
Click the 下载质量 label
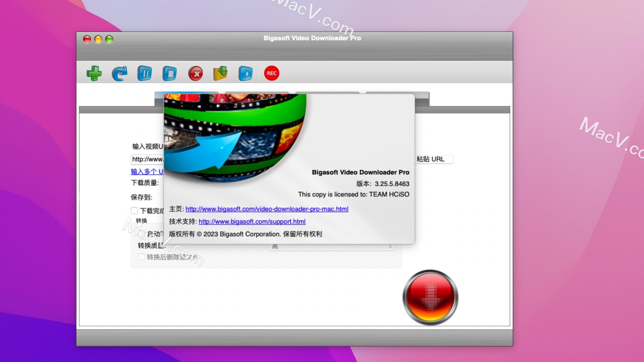point(145,183)
